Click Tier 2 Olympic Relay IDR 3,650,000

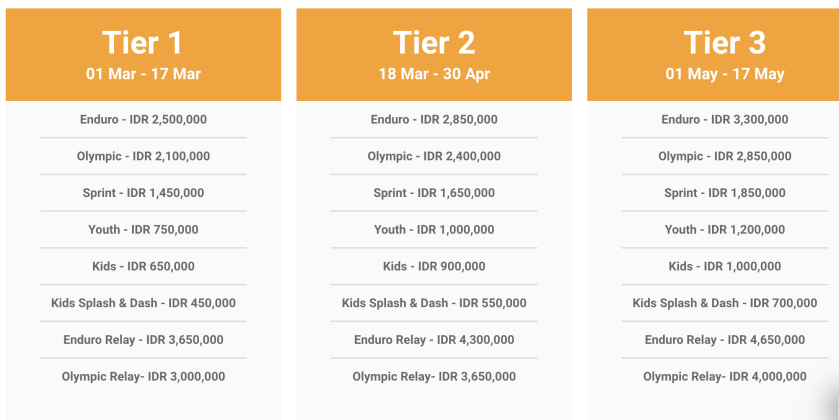pyautogui.click(x=434, y=377)
